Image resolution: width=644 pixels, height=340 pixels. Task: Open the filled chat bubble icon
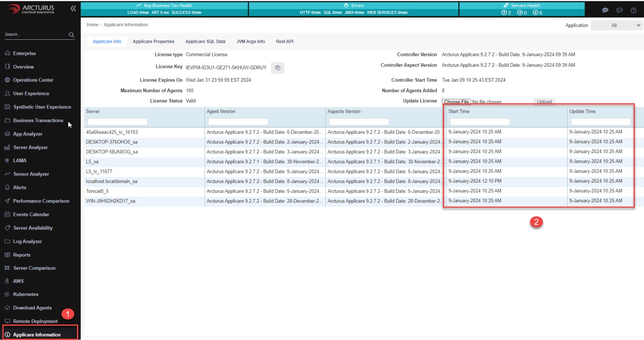[x=605, y=10]
